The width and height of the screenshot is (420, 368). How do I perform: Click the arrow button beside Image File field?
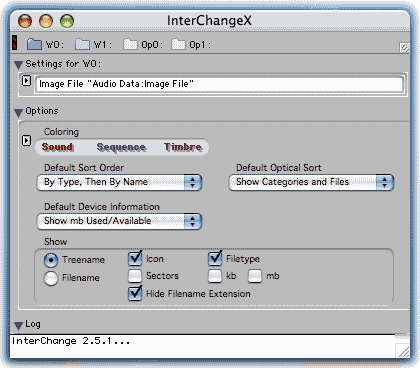pyautogui.click(x=26, y=81)
